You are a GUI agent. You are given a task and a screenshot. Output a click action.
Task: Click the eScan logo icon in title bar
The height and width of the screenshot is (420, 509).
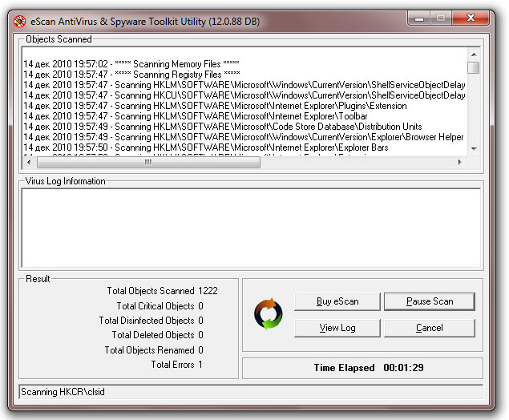(20, 22)
